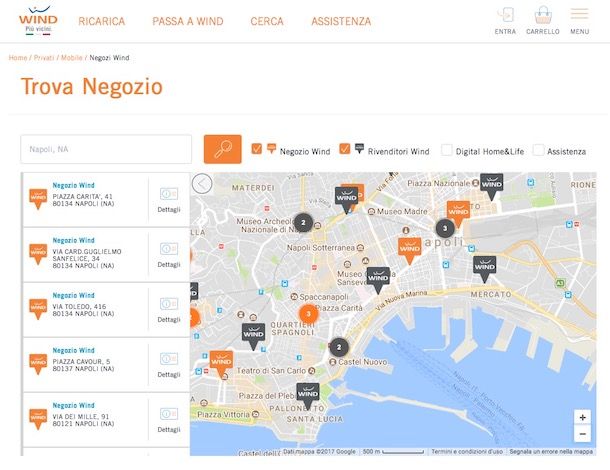Image resolution: width=610 pixels, height=470 pixels.
Task: Click the Napoli Sotterranea map label
Action: 321,247
